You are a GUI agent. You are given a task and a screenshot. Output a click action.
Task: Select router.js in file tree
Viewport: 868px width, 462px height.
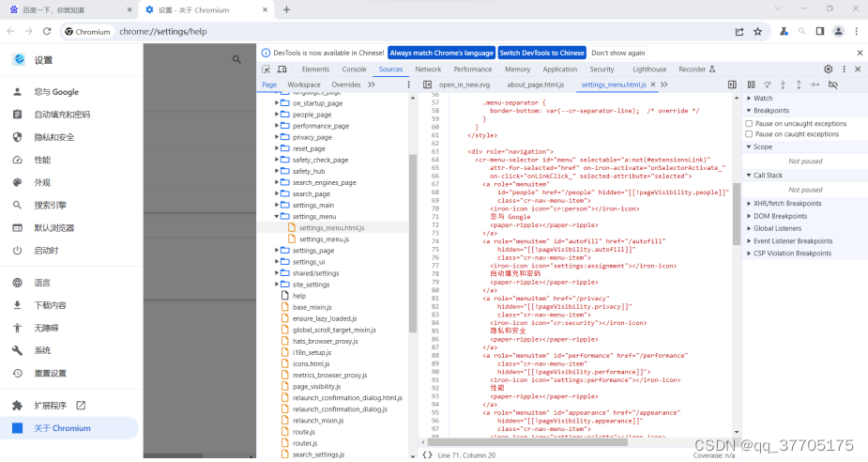[305, 443]
